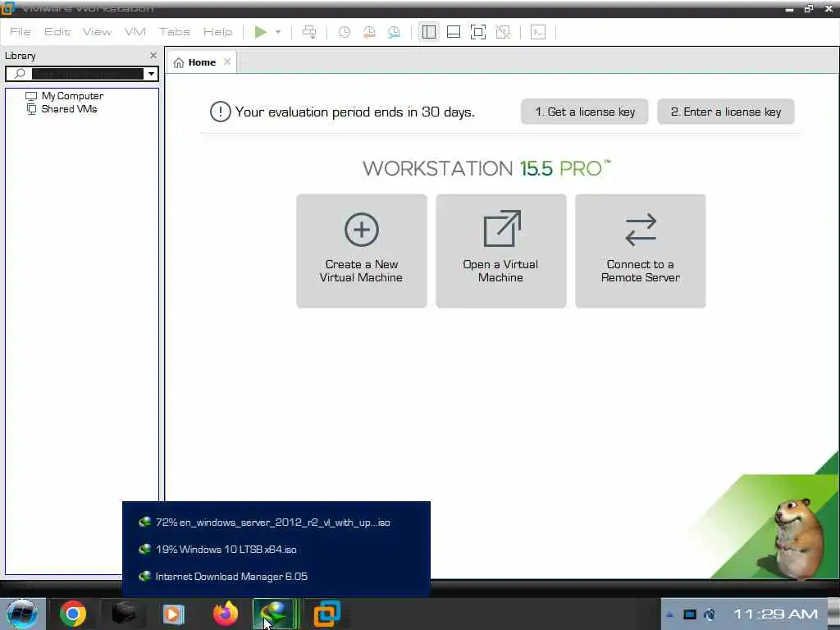Open the VM menu

click(x=135, y=32)
